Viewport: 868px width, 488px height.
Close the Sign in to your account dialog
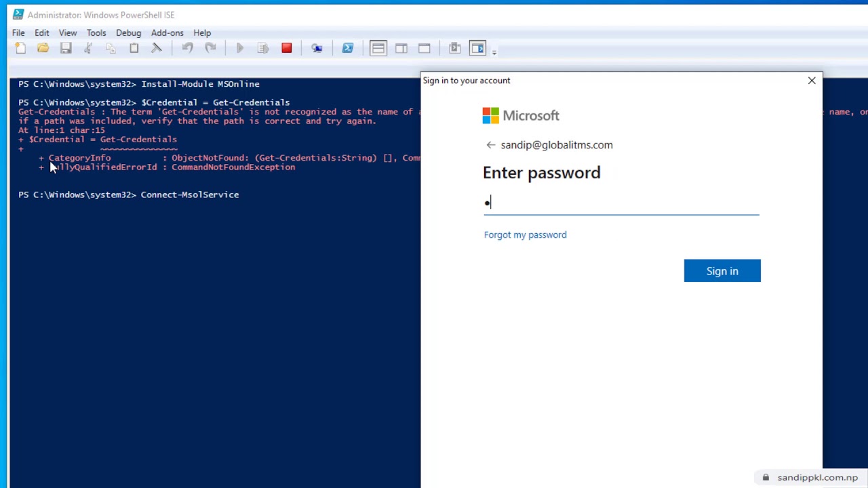click(x=812, y=81)
